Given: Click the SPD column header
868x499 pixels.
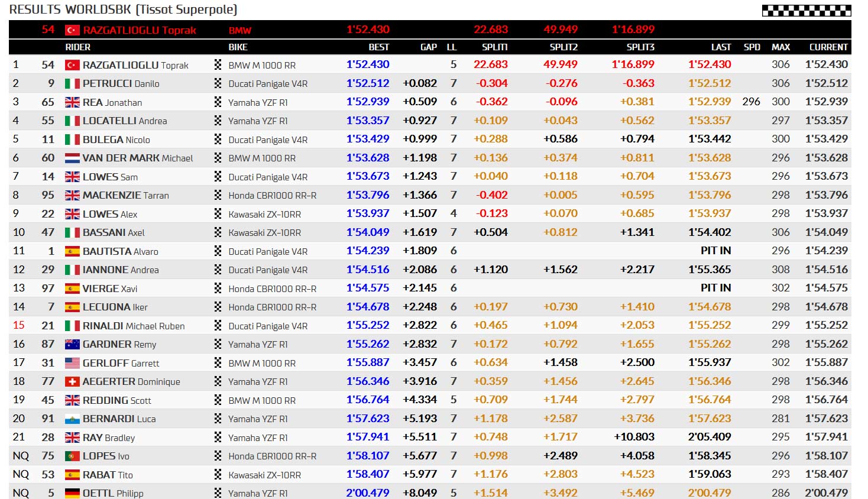Looking at the screenshot, I should 752,47.
